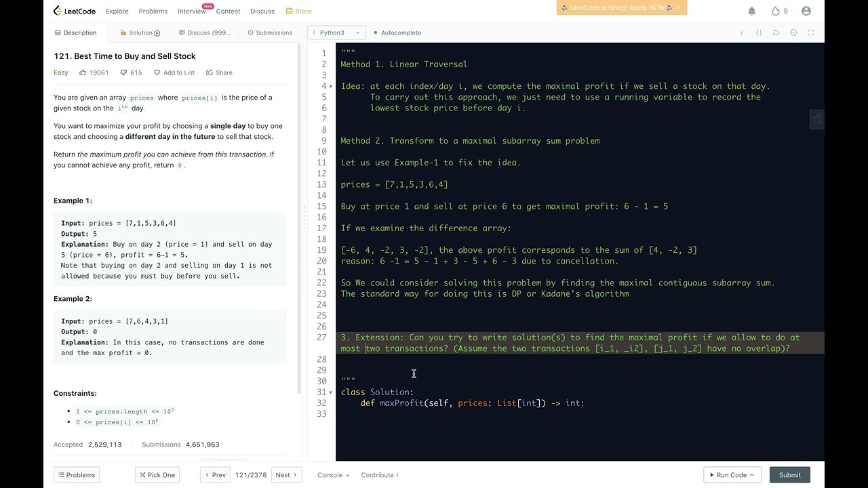Open the editor settings gear
Screen dimensions: 868x488
[x=793, y=33]
